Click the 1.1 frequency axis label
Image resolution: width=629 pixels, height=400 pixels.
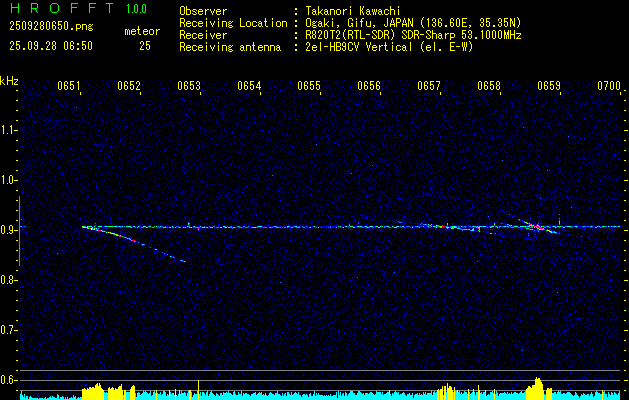click(9, 130)
